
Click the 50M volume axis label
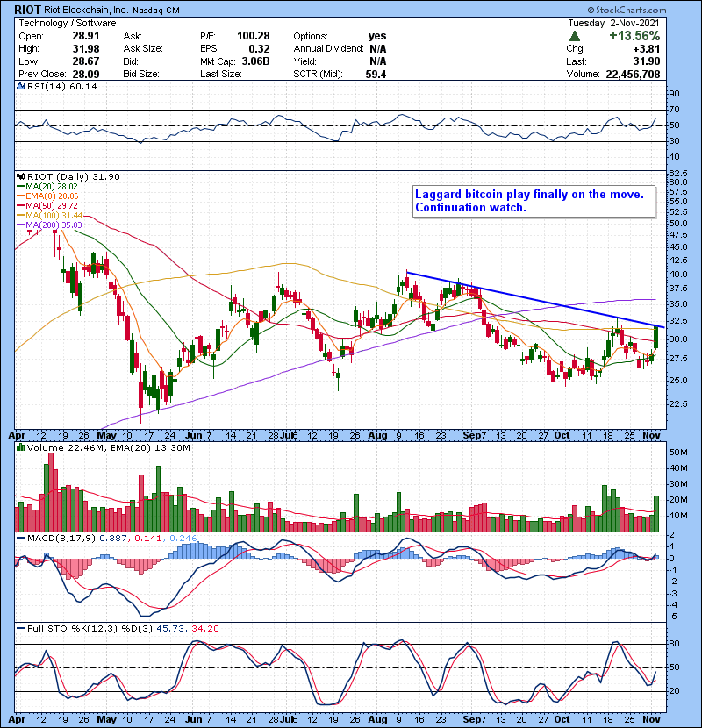[678, 453]
